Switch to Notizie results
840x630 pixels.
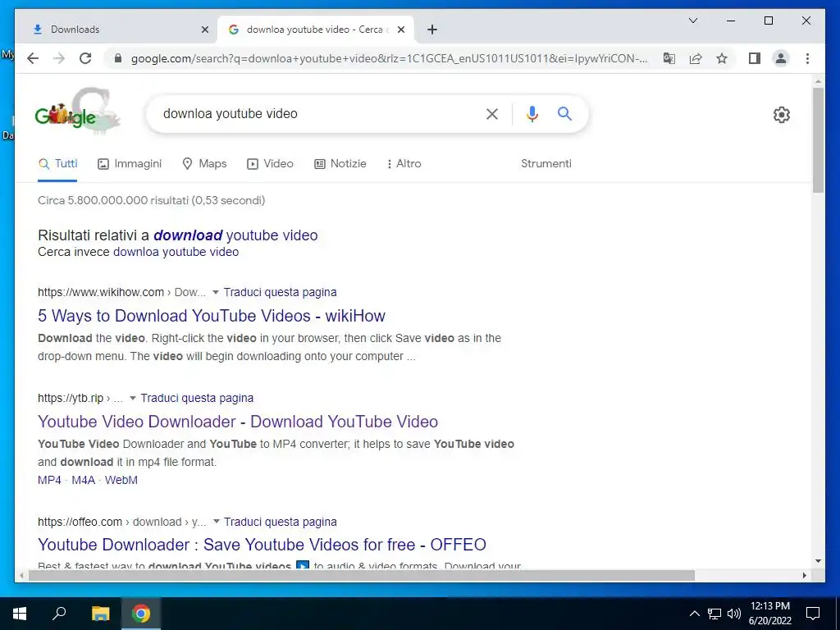tap(340, 164)
